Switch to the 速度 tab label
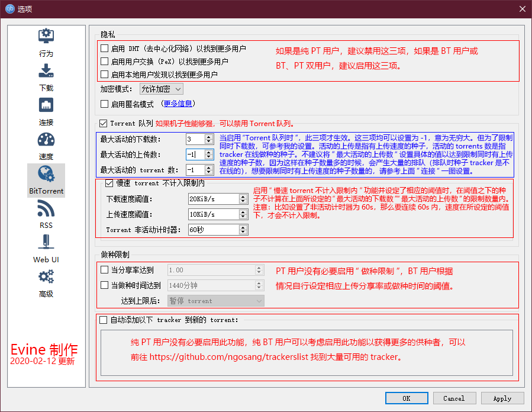Image resolution: width=532 pixels, height=412 pixels. coord(46,156)
